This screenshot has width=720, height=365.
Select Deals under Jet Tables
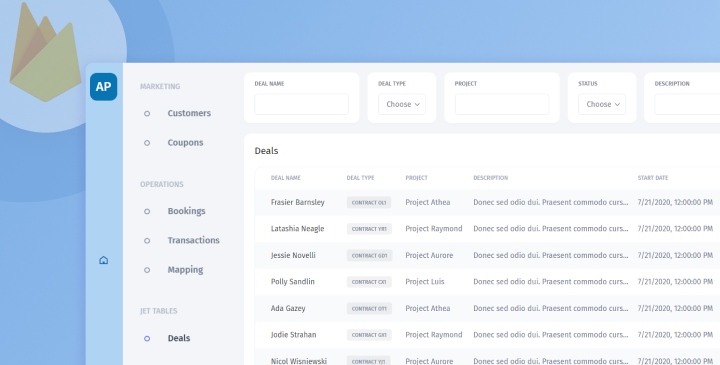[x=179, y=338]
